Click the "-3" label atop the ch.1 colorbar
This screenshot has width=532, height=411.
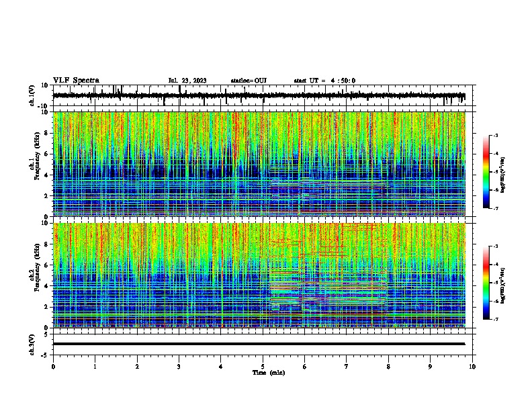[495, 136]
